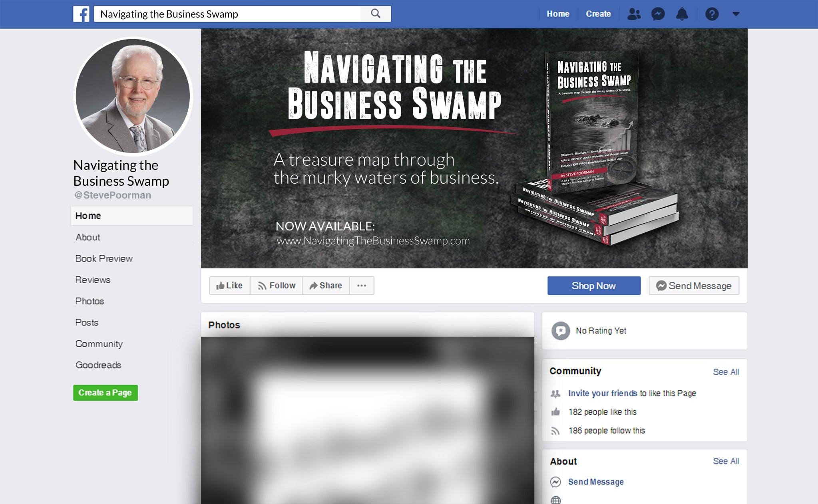Open the more options ellipsis button

point(362,286)
